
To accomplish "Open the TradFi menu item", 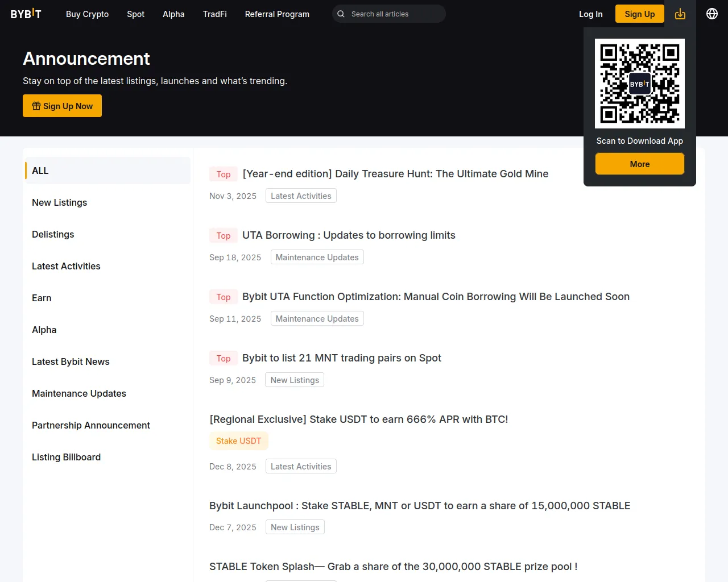I will (x=214, y=14).
